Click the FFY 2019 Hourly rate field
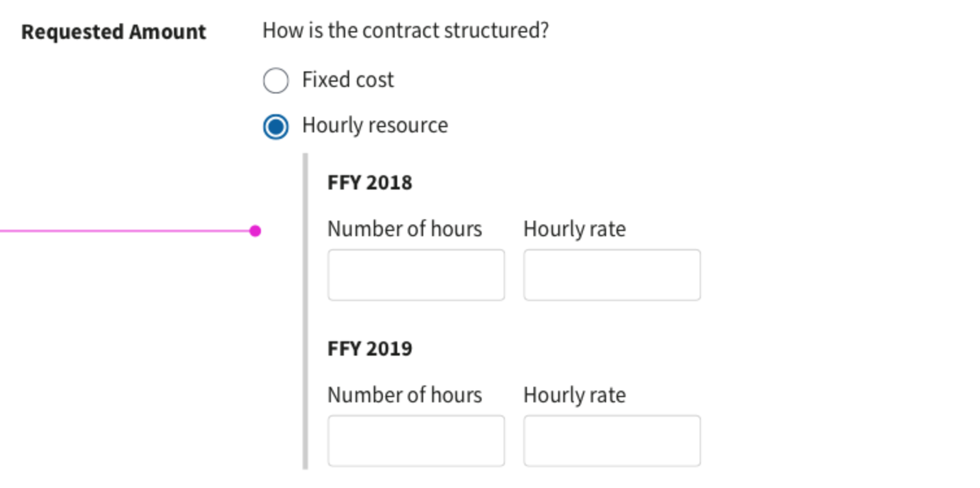The image size is (980, 488). [x=611, y=440]
